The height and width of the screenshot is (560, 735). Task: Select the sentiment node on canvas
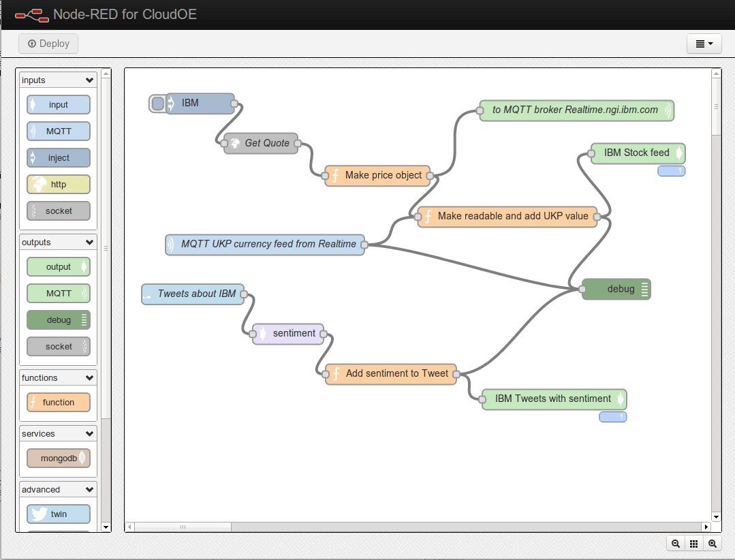(x=288, y=334)
